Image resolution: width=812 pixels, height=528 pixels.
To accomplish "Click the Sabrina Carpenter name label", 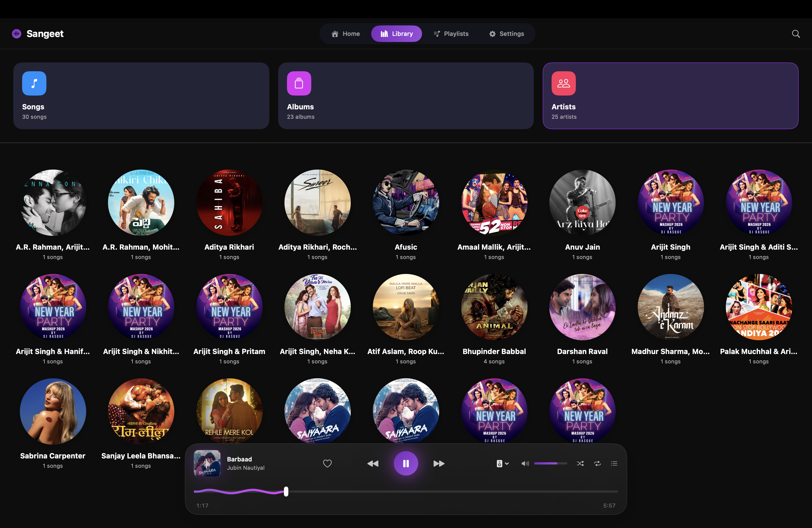I will click(53, 456).
